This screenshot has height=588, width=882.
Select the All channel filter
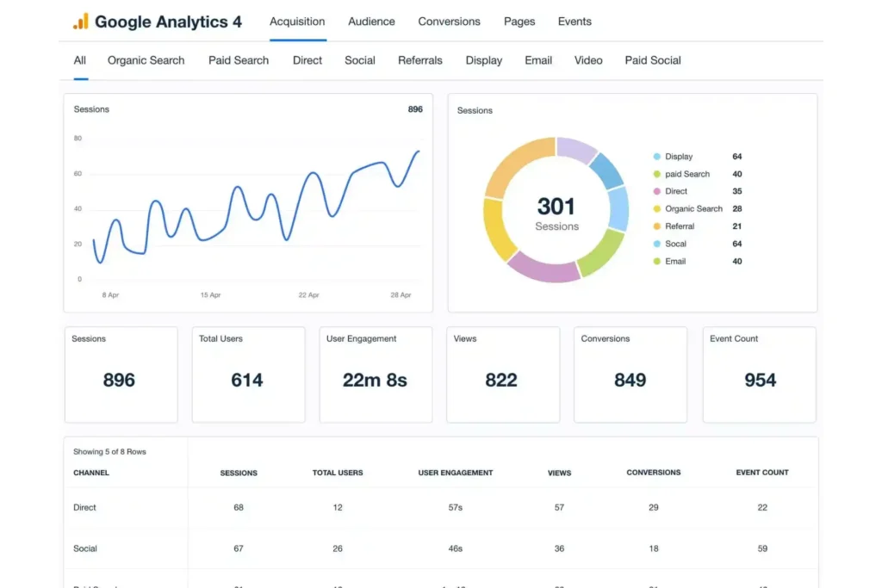point(80,60)
